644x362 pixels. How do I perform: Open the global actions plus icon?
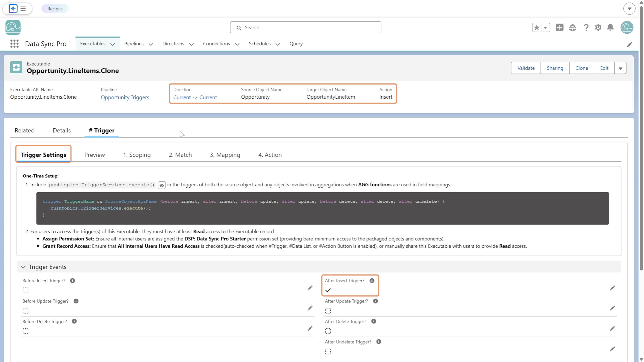tap(559, 27)
